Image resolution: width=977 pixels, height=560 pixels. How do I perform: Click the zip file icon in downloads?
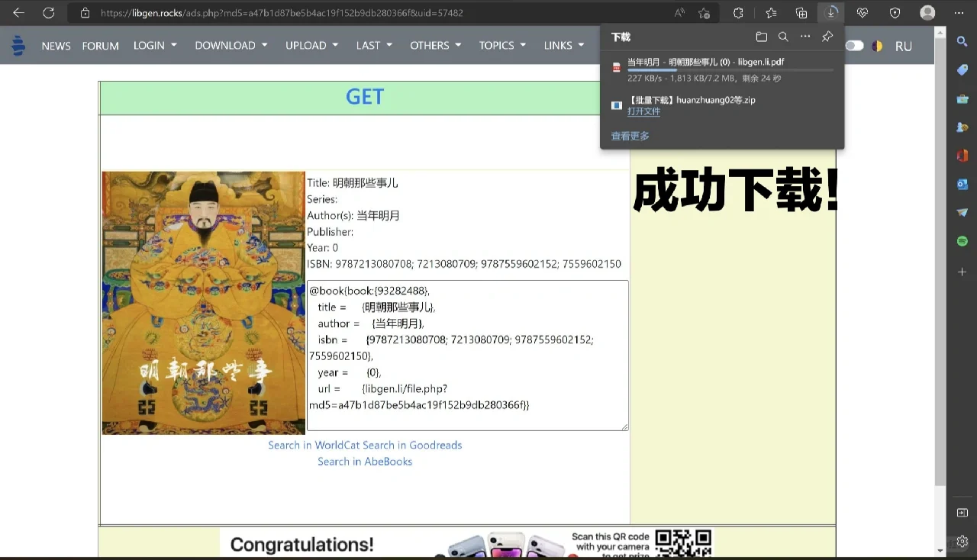617,105
